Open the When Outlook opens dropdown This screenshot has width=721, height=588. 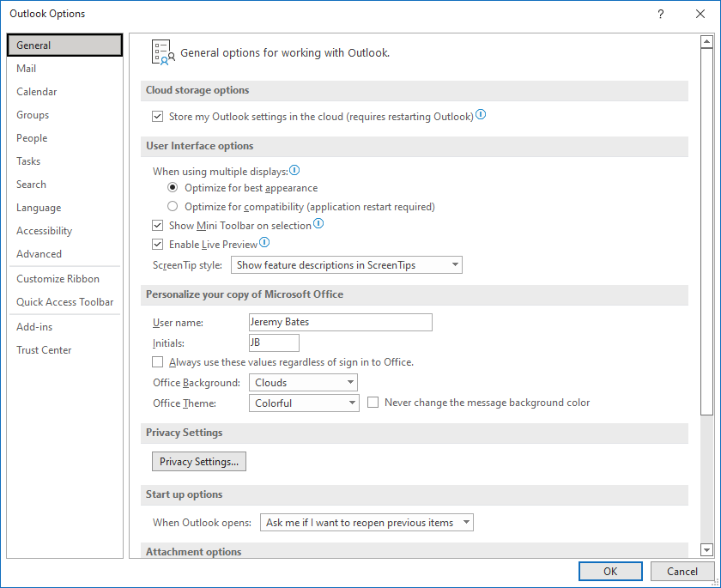tap(367, 523)
